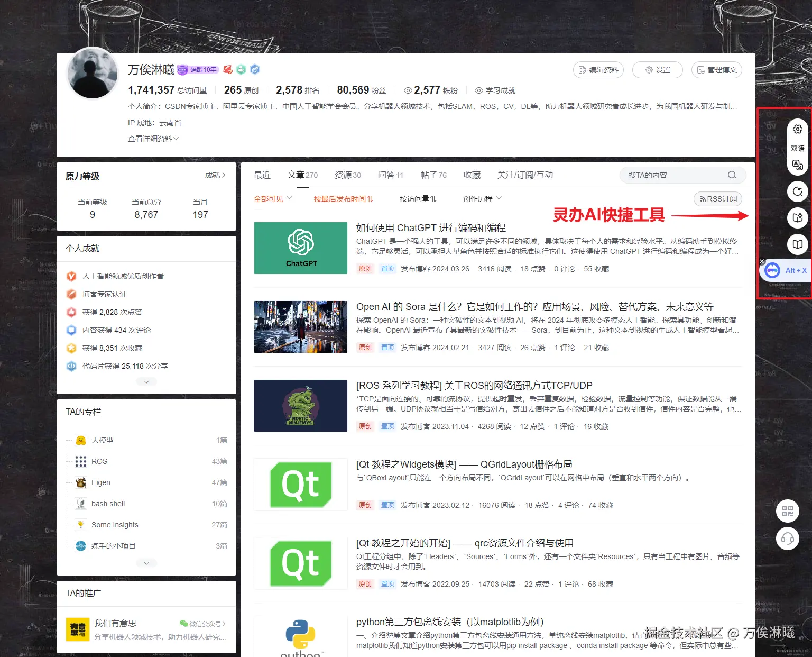The width and height of the screenshot is (812, 657).
Task: Expand the 个人成就 list chevron
Action: click(x=146, y=382)
